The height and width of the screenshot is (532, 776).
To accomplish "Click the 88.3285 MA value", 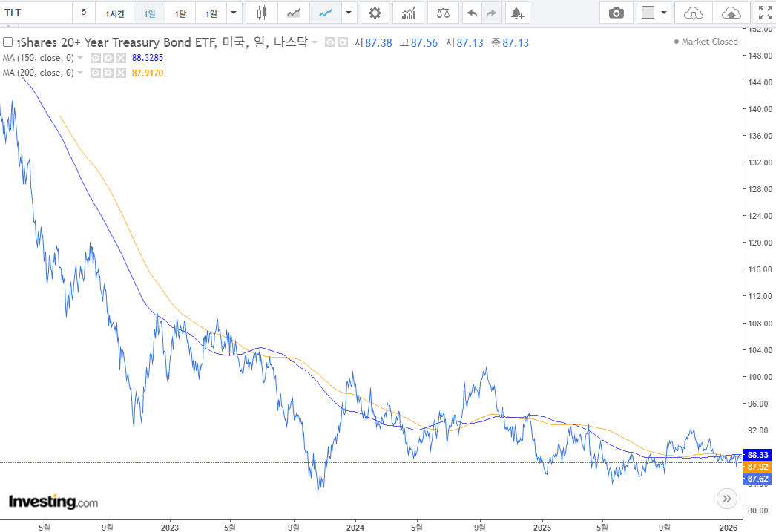I will [x=148, y=58].
